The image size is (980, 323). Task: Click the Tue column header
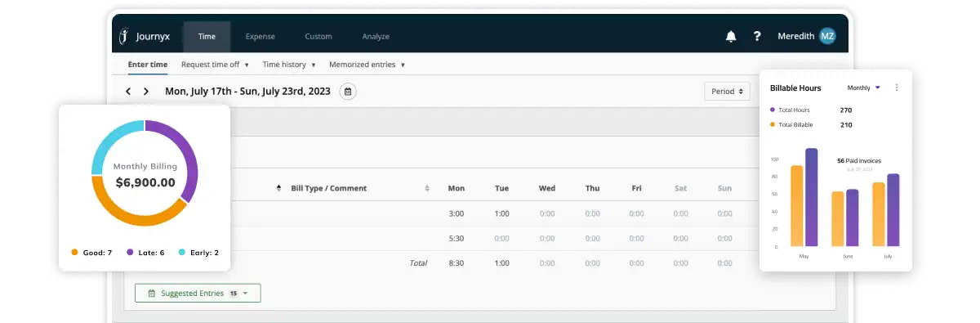click(501, 188)
